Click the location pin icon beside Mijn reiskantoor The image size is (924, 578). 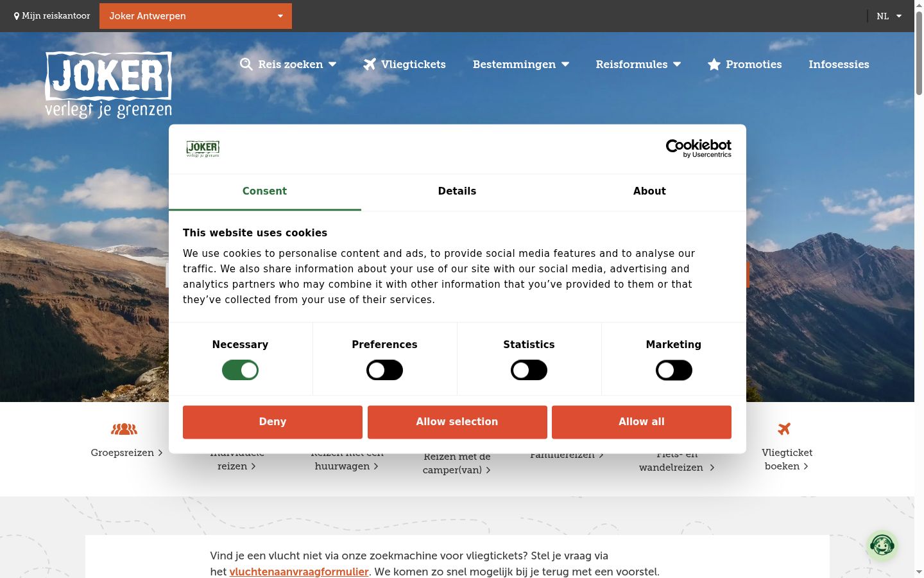pos(17,16)
